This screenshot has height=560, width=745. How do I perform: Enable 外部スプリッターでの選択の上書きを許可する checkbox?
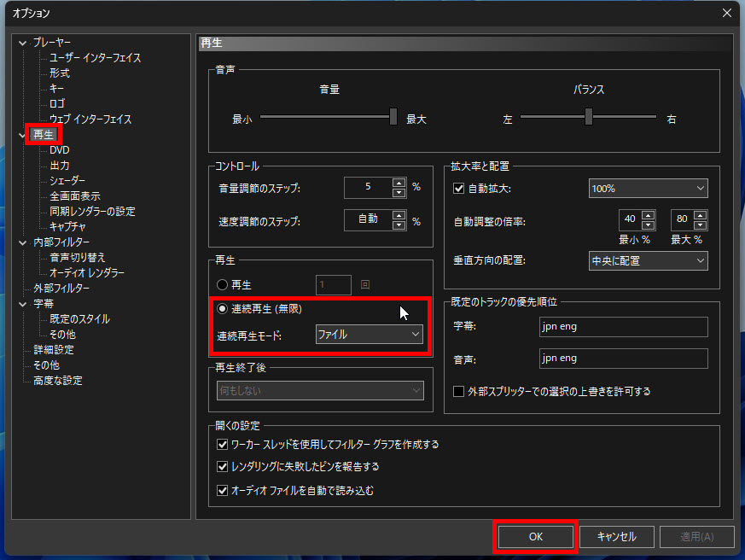pyautogui.click(x=460, y=392)
